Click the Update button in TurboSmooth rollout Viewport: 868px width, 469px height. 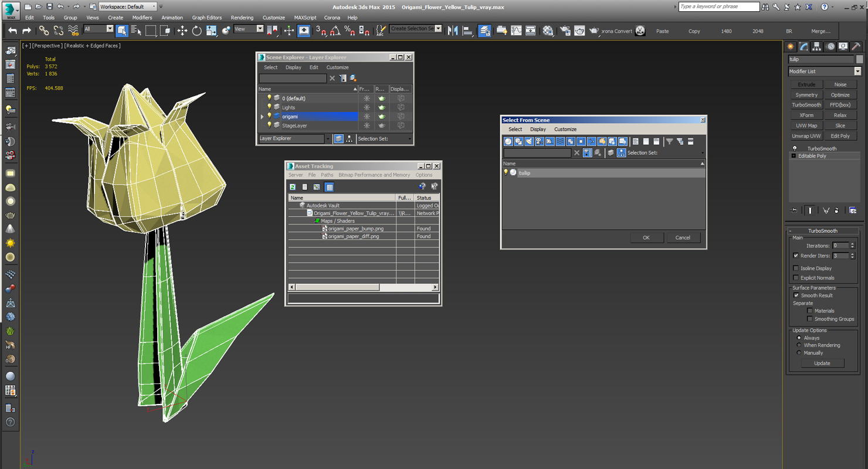coord(822,363)
